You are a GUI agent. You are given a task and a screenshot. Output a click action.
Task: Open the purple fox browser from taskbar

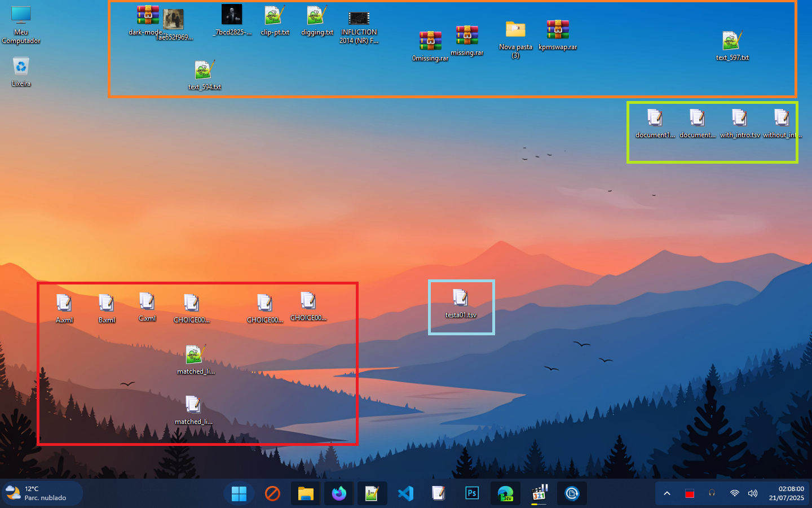pyautogui.click(x=339, y=493)
